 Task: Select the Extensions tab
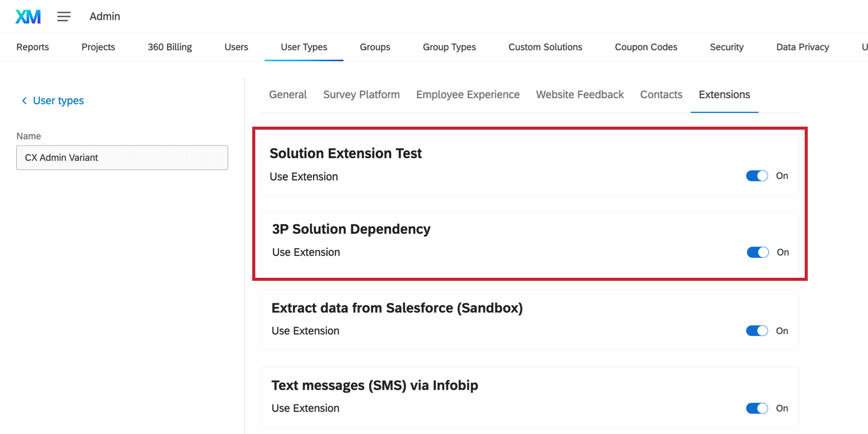[x=725, y=94]
